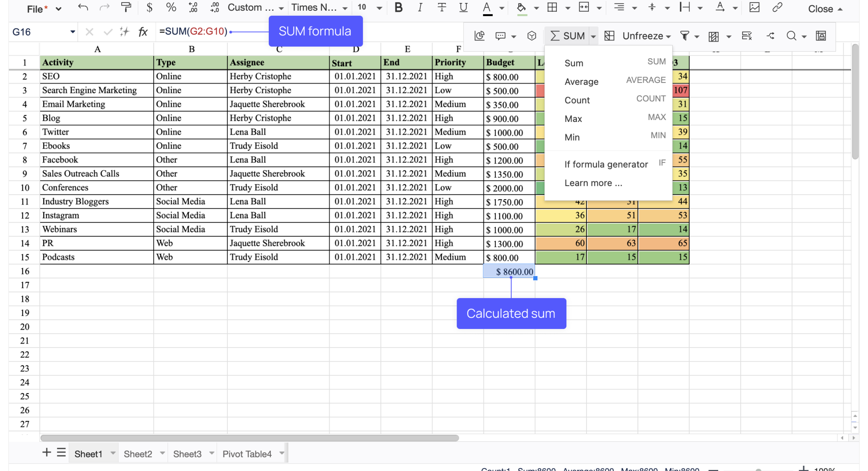
Task: Click the text wrapping icon
Action: 685,8
